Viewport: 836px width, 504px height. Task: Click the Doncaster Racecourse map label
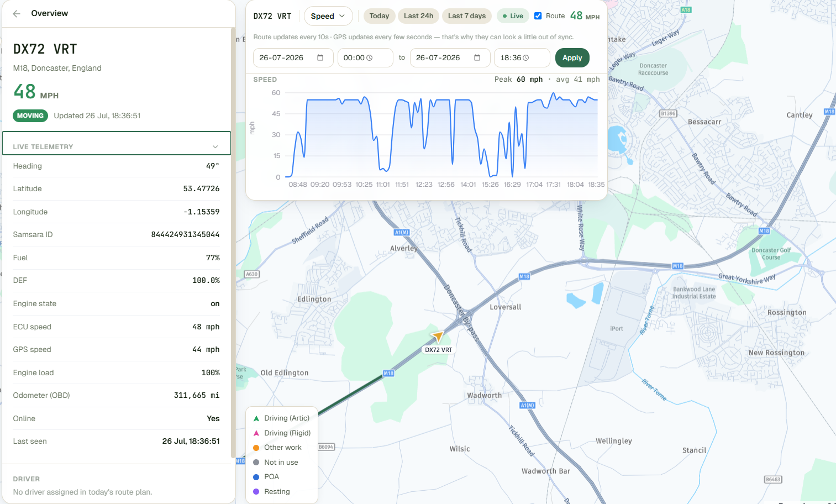(653, 69)
